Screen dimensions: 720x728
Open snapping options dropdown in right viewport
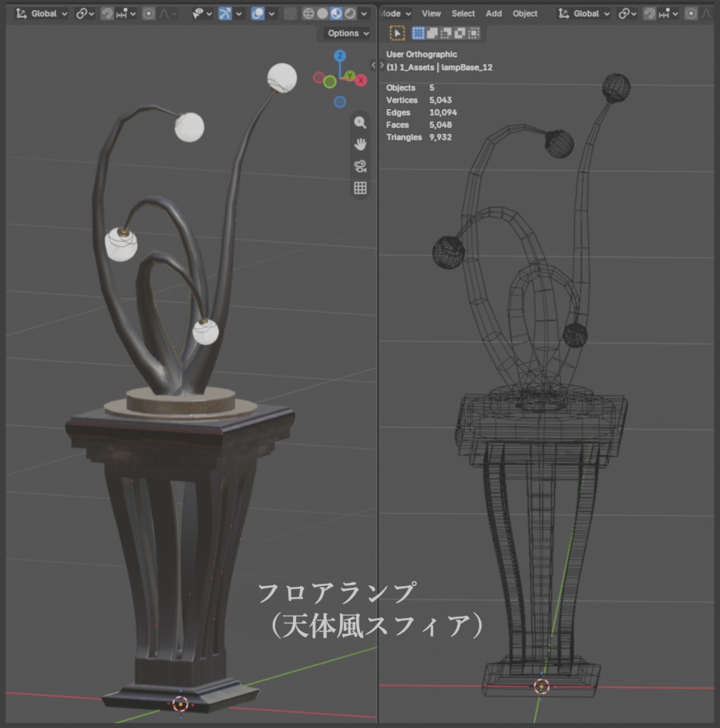pyautogui.click(x=669, y=13)
